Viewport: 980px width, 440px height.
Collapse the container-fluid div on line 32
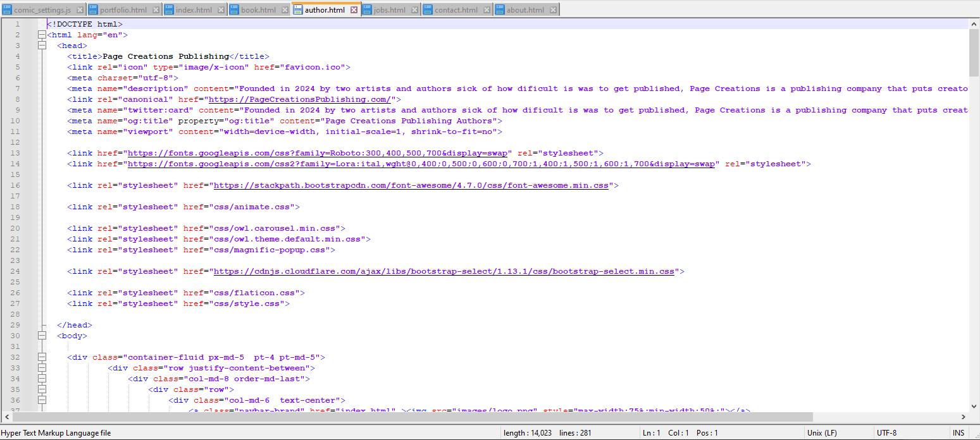click(42, 357)
